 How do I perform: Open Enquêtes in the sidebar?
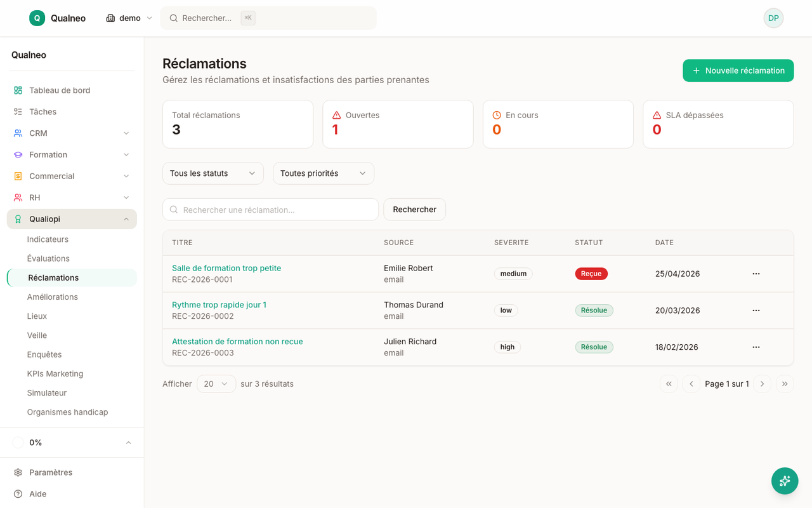pos(44,354)
